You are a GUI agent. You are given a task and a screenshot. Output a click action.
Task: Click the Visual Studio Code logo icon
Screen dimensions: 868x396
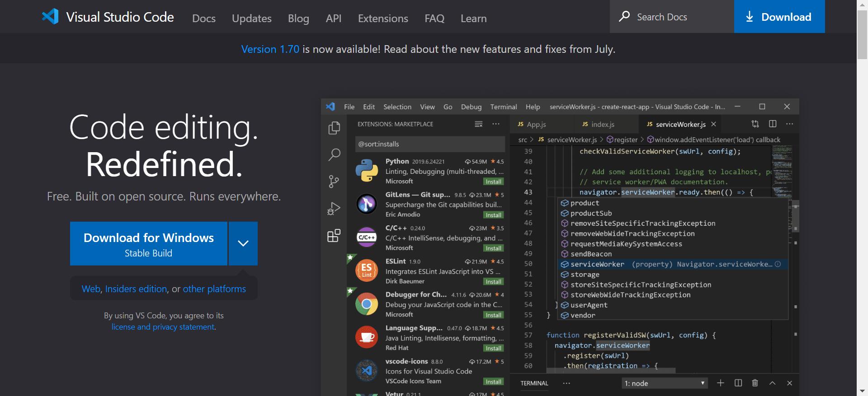click(50, 17)
